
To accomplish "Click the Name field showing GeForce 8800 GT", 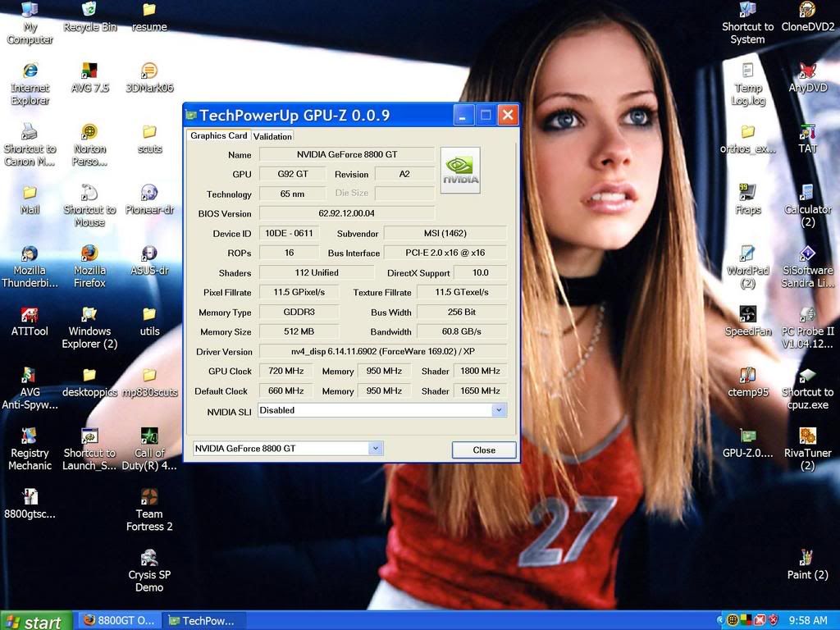I will click(x=347, y=154).
